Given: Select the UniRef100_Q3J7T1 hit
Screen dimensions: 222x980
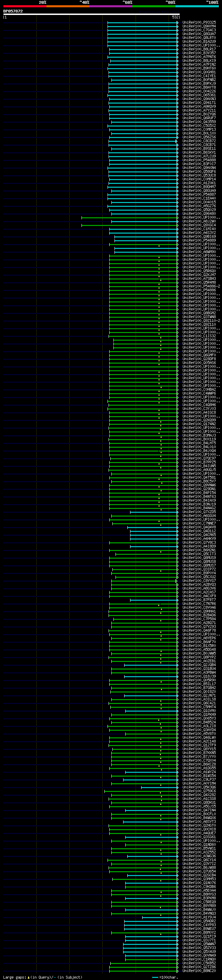Looking at the screenshot, I should (199, 940).
